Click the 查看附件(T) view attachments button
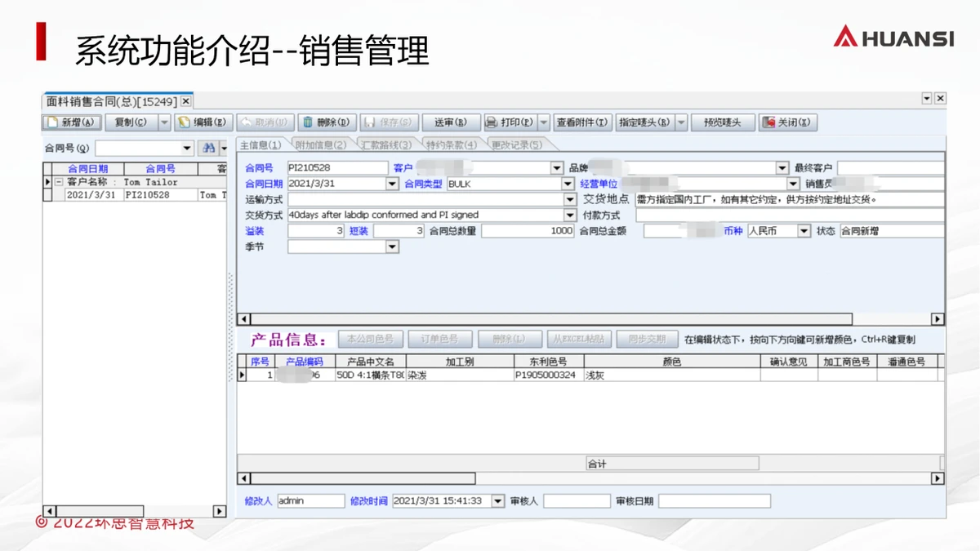The height and width of the screenshot is (551, 980). point(582,122)
